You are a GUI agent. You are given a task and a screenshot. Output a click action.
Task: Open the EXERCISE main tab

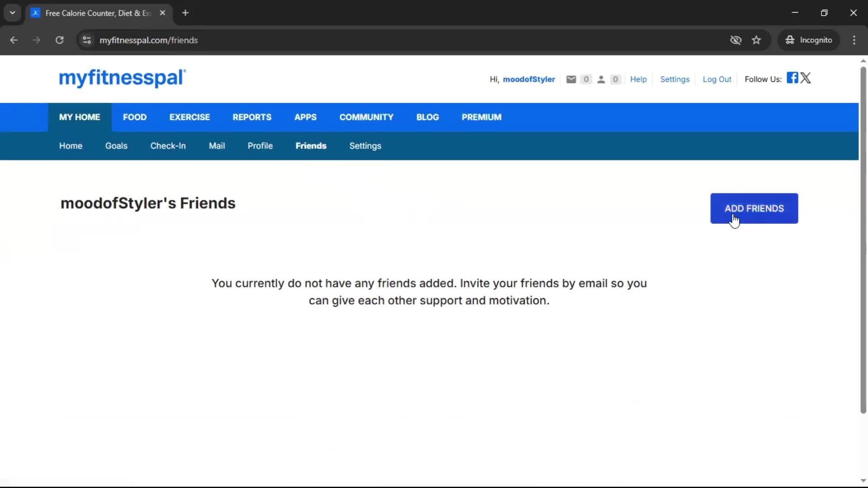tap(189, 117)
